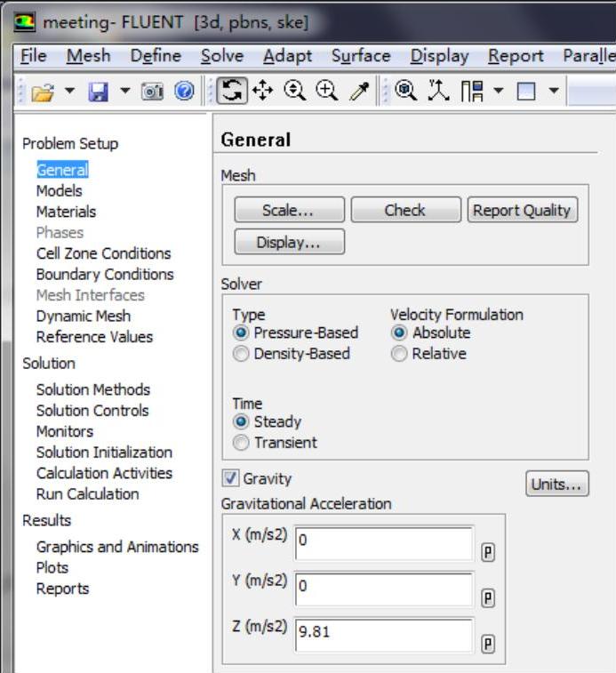Click the Y gravitational acceleration field
The width and height of the screenshot is (616, 673).
tap(384, 589)
